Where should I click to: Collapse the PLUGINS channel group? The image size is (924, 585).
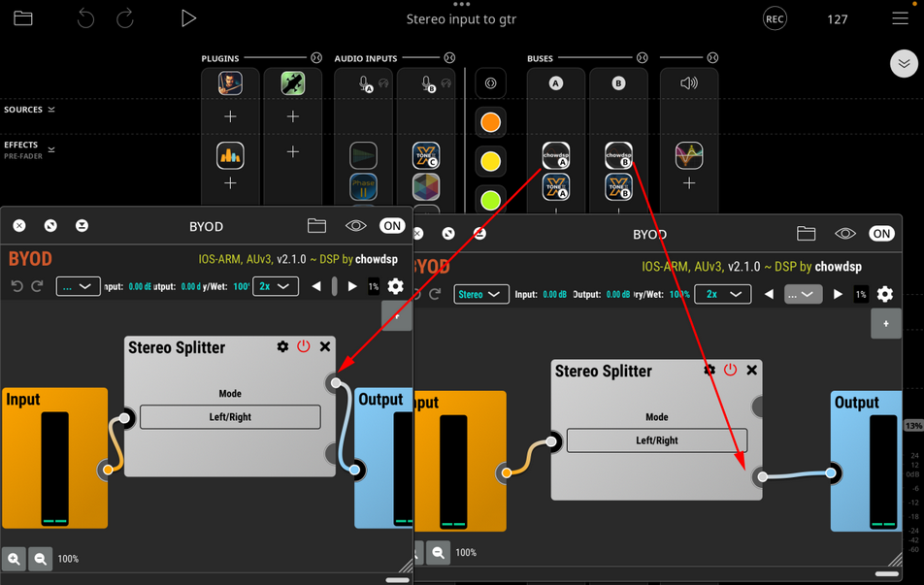tap(316, 58)
